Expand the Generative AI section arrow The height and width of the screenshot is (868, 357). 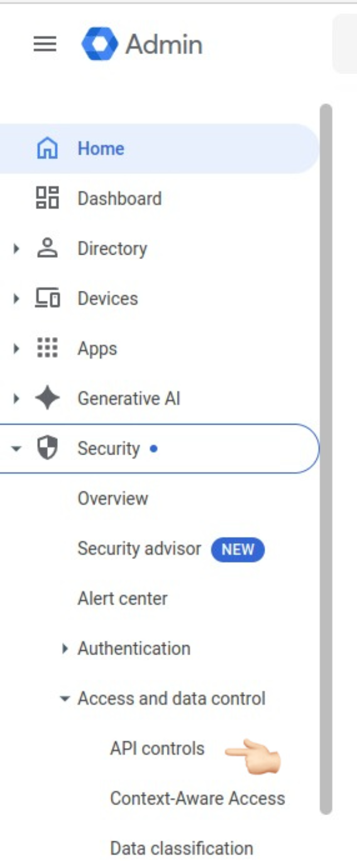point(16,399)
